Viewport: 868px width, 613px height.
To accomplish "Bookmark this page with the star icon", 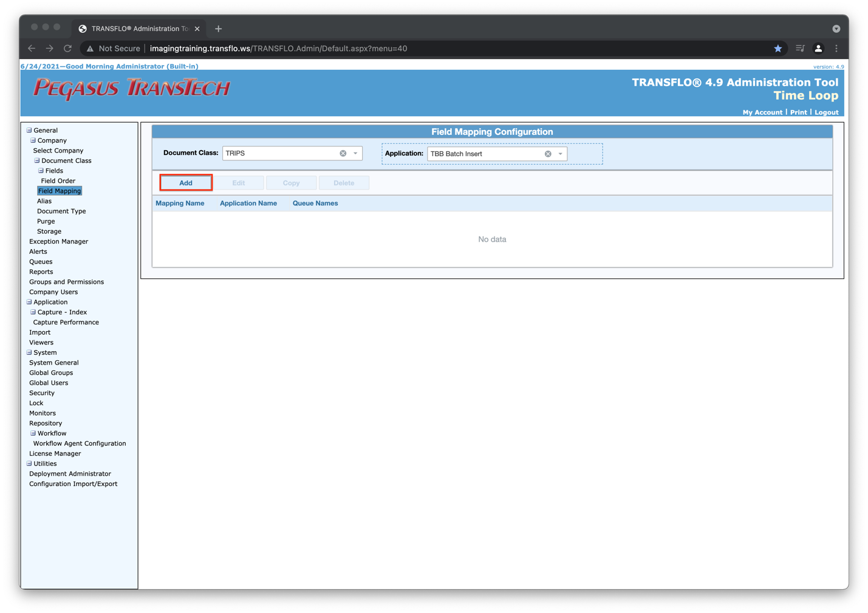I will click(x=777, y=49).
